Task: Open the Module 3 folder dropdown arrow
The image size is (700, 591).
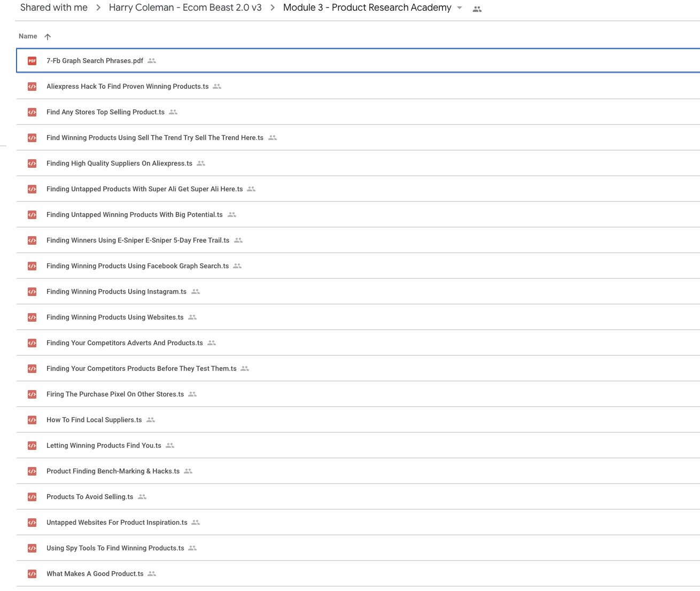Action: (460, 8)
